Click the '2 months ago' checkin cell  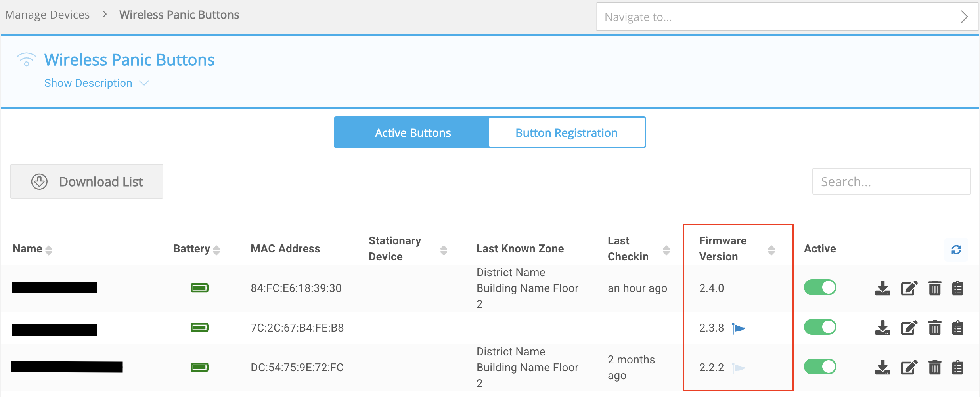(x=632, y=367)
